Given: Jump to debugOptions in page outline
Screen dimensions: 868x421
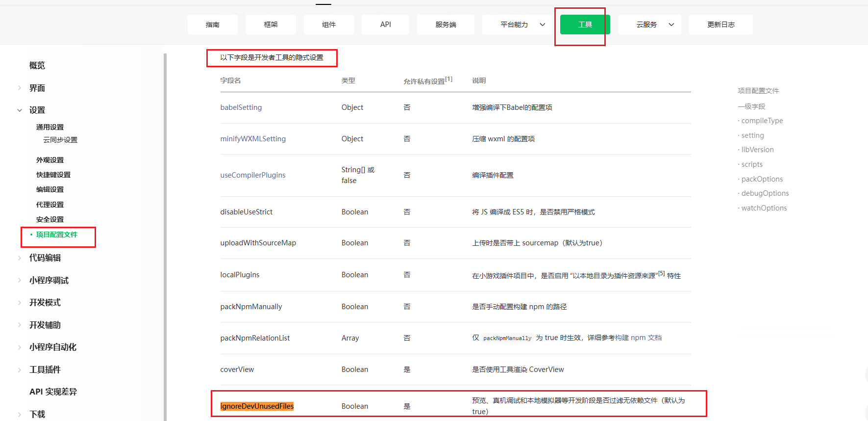Looking at the screenshot, I should click(x=765, y=193).
